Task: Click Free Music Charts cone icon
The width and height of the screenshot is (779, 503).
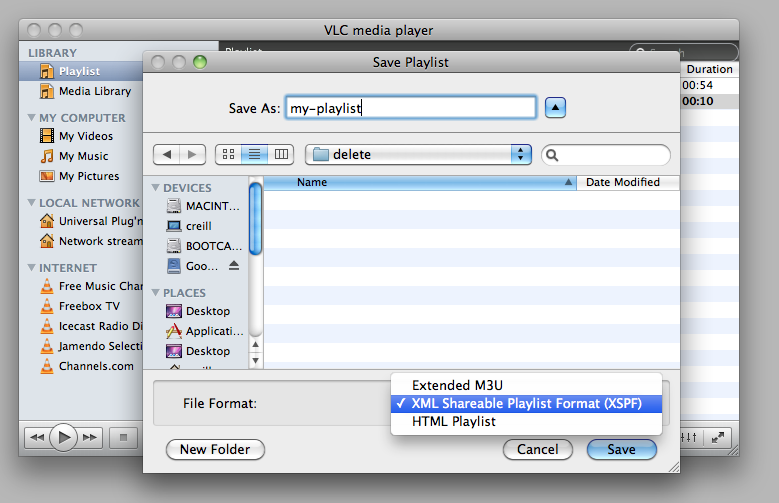Action: coord(47,286)
